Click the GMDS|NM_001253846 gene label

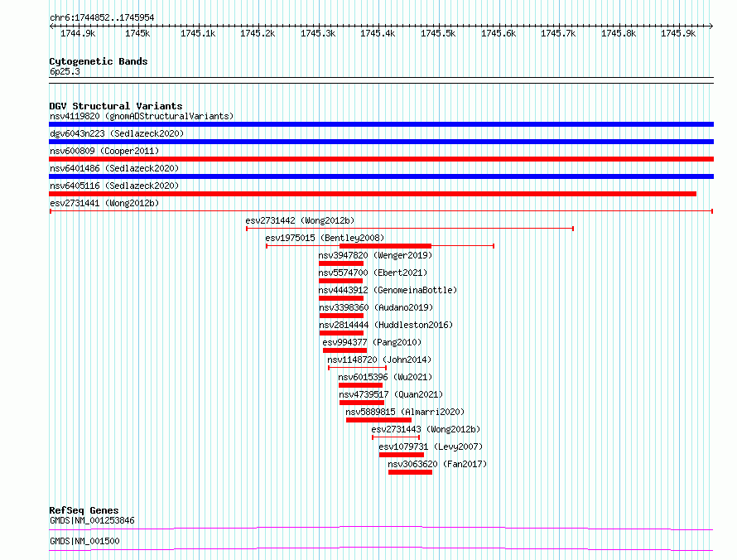92,520
